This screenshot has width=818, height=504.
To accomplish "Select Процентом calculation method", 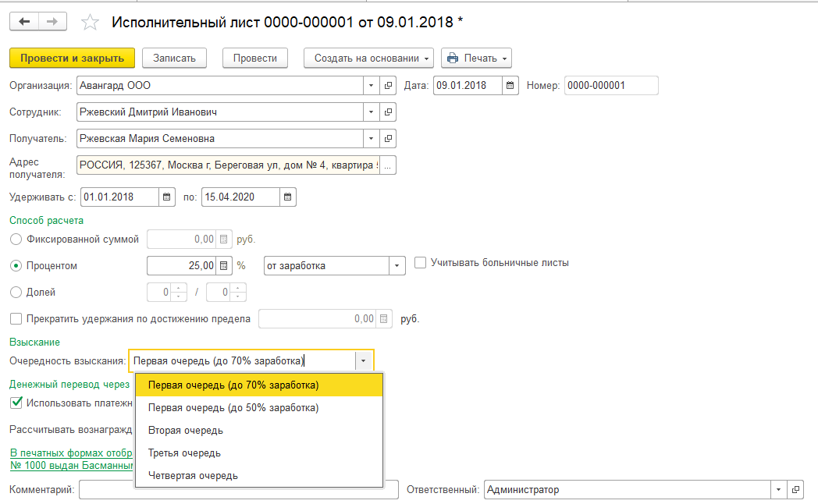I will pos(16,266).
